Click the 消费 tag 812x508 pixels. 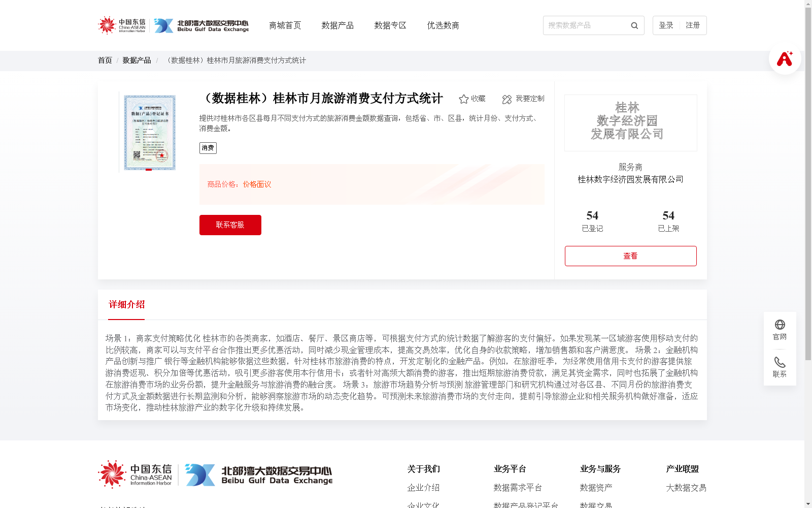click(x=208, y=148)
